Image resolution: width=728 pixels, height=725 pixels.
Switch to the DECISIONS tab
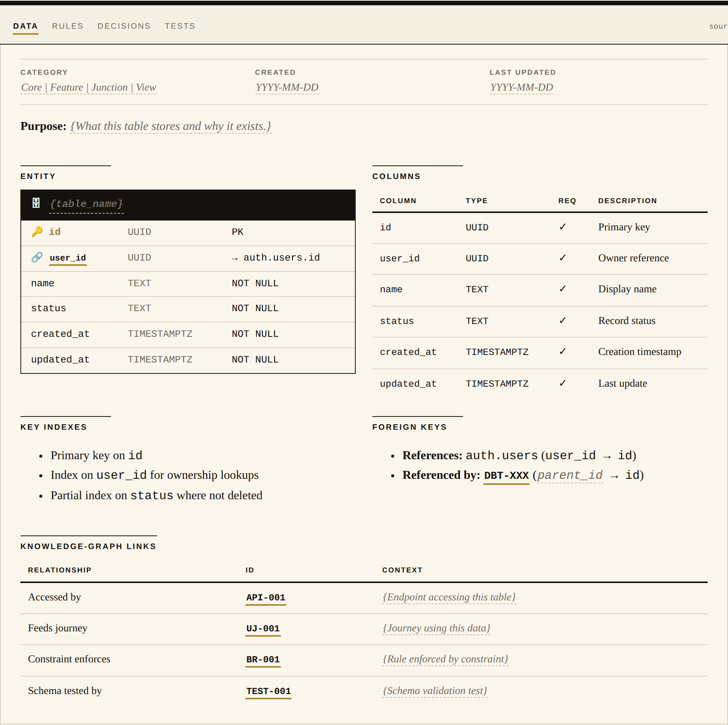point(124,26)
